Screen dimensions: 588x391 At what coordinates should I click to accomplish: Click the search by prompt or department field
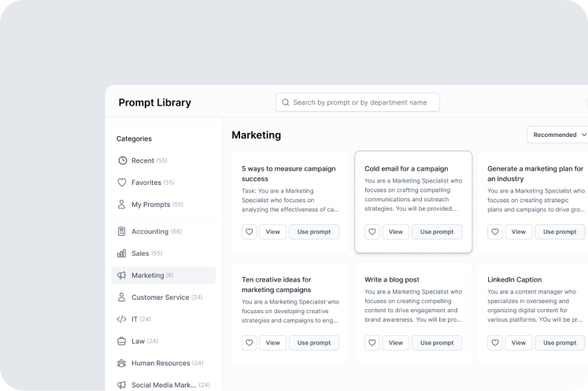point(358,102)
